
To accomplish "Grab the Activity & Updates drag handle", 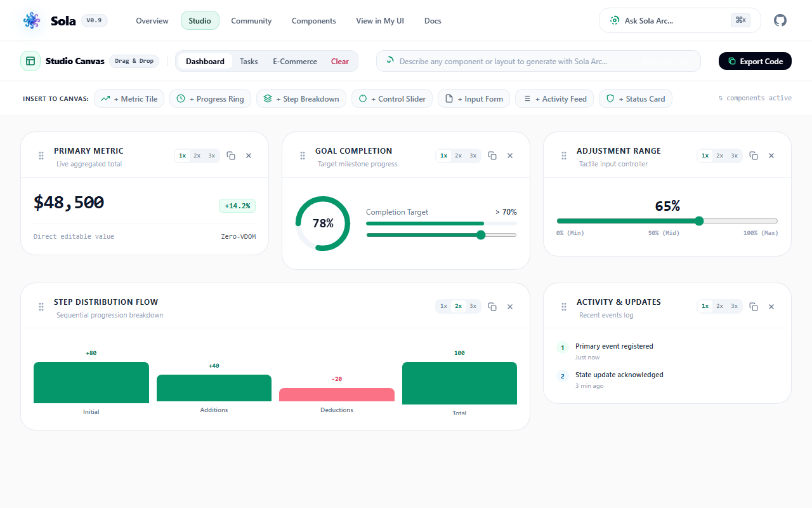I will pos(564,307).
